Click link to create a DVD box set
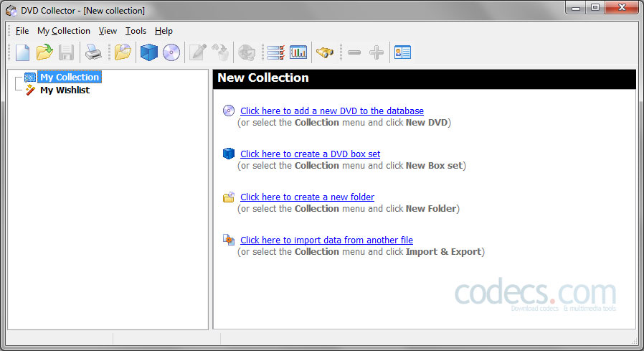 tap(310, 154)
